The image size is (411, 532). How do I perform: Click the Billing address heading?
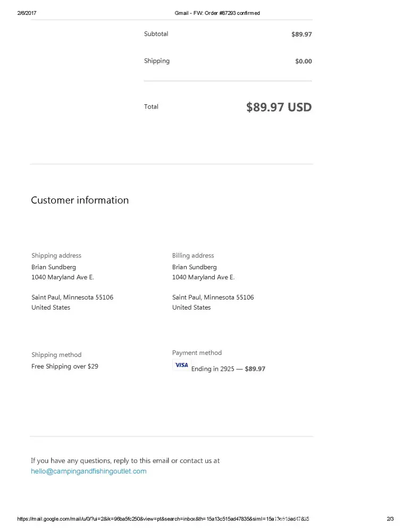click(193, 256)
